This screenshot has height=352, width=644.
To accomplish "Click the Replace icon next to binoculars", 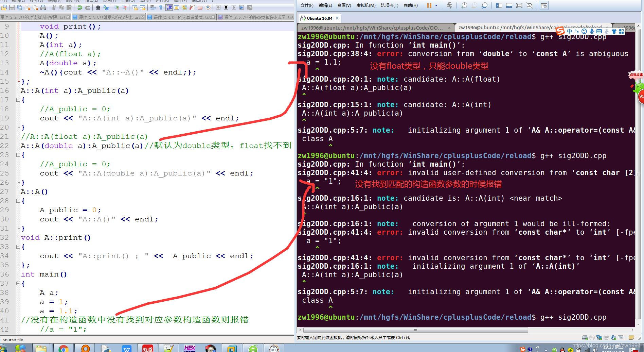I will coord(106,7).
